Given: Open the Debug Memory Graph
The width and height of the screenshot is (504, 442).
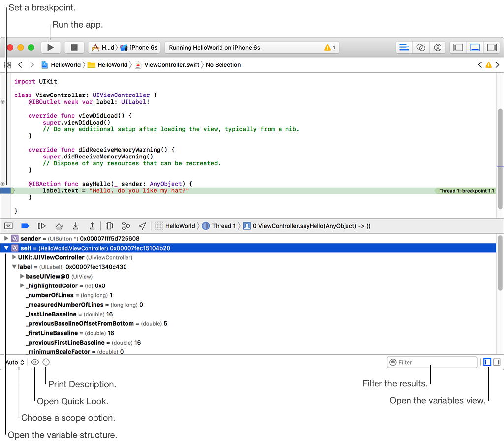Looking at the screenshot, I should click(126, 226).
